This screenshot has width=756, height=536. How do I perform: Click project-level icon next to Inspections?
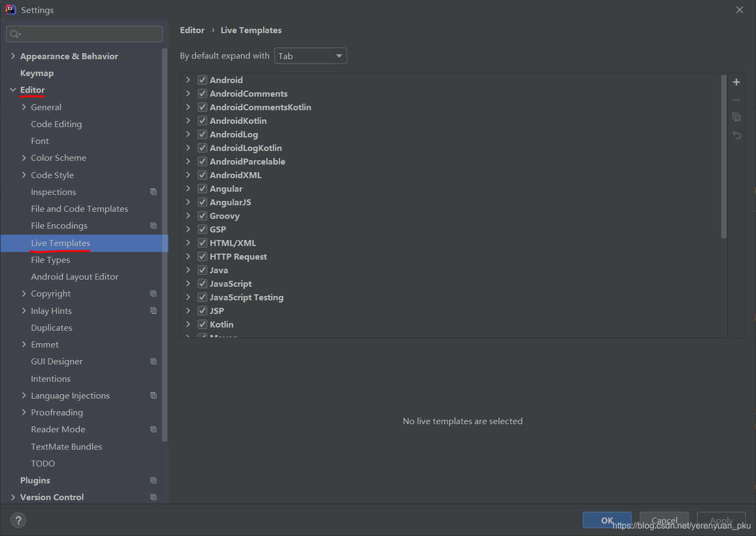point(153,192)
